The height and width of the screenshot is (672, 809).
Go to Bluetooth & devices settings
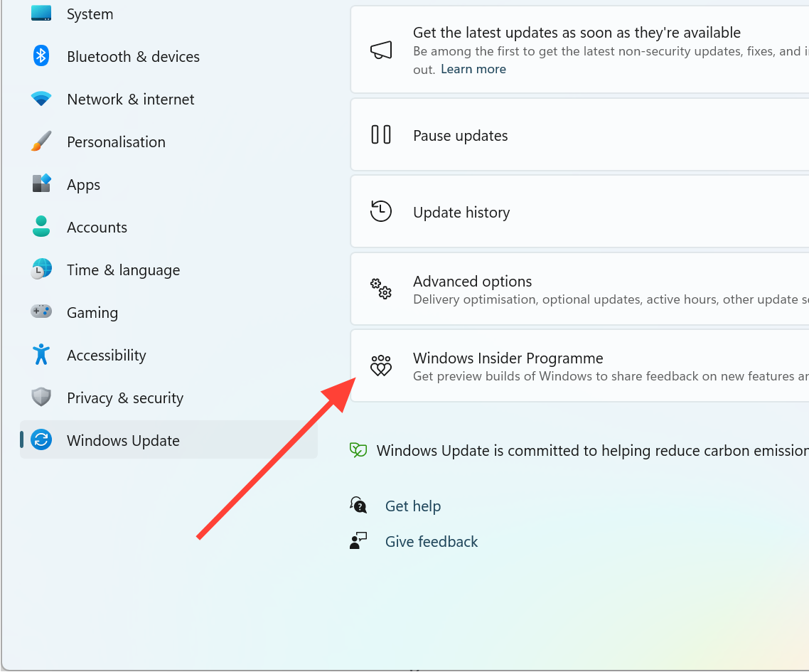tap(168, 56)
